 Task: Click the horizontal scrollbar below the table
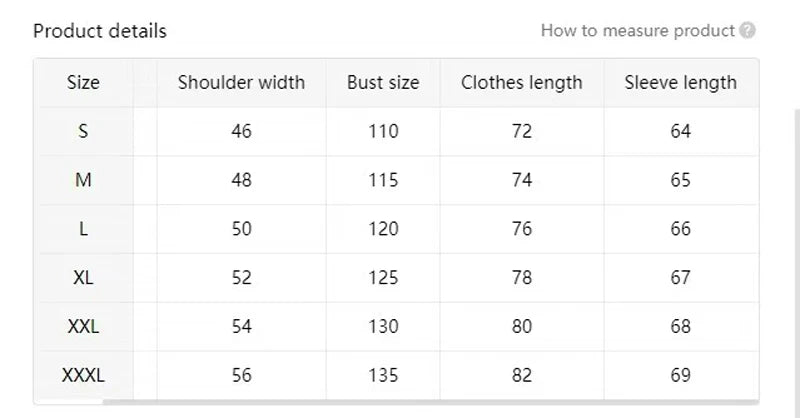(430, 402)
